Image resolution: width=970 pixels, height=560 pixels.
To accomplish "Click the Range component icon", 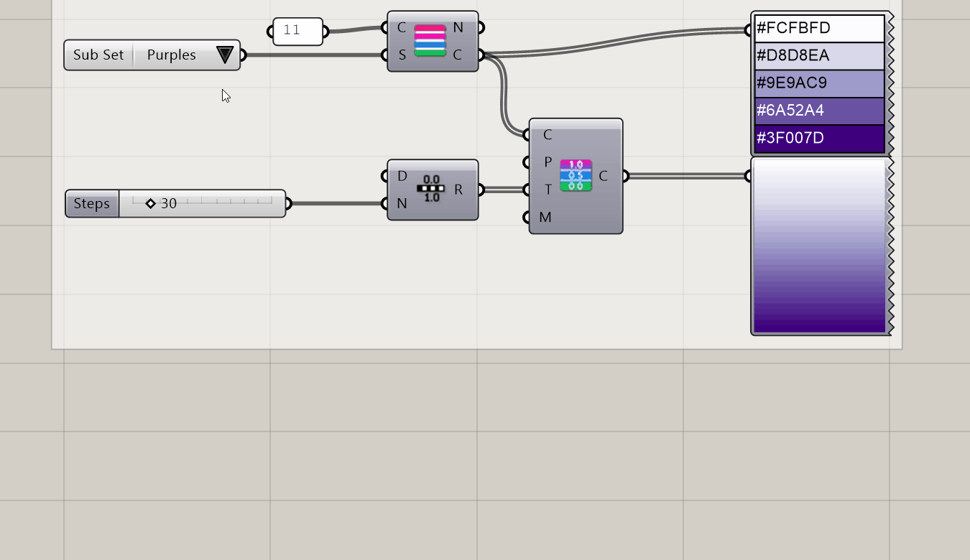I will (x=432, y=189).
